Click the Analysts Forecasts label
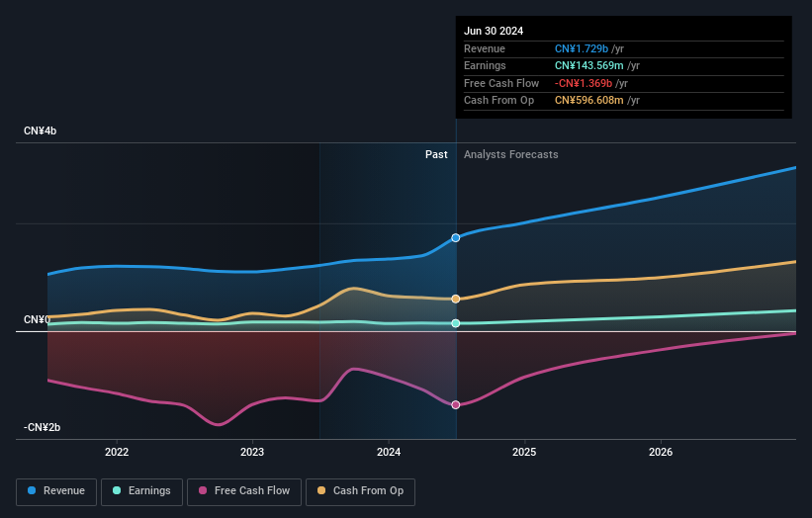The image size is (812, 518). pyautogui.click(x=511, y=155)
